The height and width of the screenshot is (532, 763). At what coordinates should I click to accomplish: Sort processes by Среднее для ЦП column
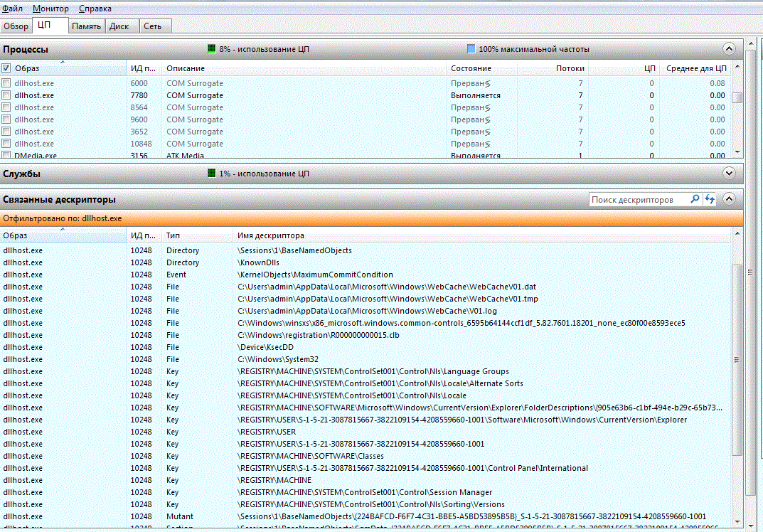tap(695, 68)
